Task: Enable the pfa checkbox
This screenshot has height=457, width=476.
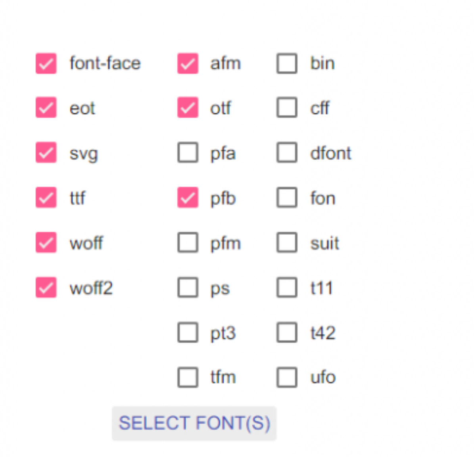Action: point(188,153)
